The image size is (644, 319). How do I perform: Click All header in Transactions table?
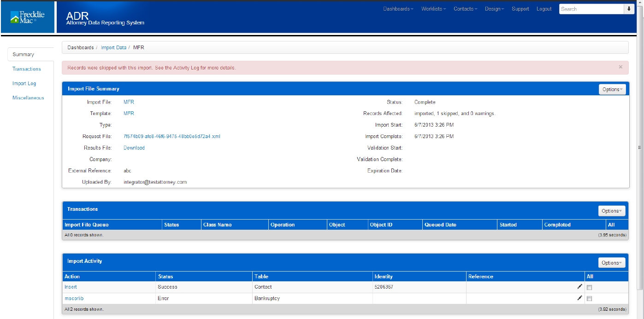click(x=611, y=225)
